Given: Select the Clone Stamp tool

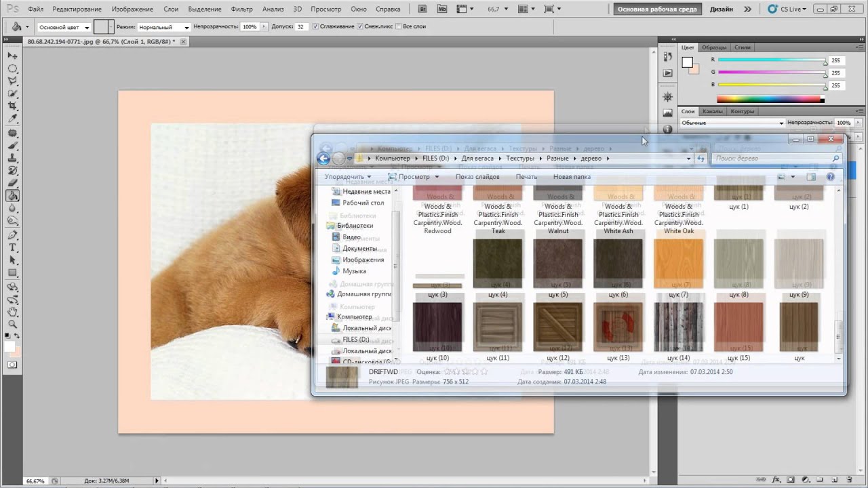Looking at the screenshot, I should (x=12, y=159).
